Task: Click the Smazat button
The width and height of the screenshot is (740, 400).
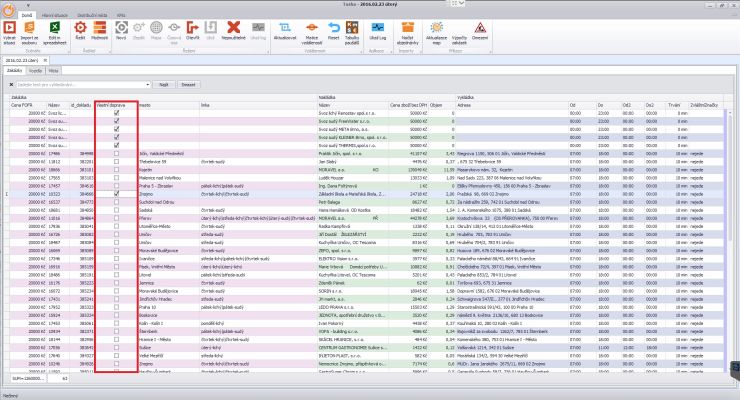Action: click(x=188, y=84)
